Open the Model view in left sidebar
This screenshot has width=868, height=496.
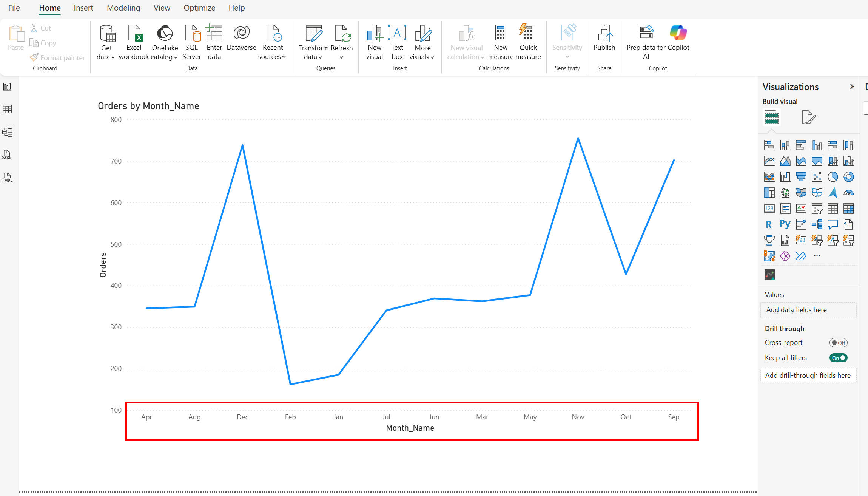[7, 132]
